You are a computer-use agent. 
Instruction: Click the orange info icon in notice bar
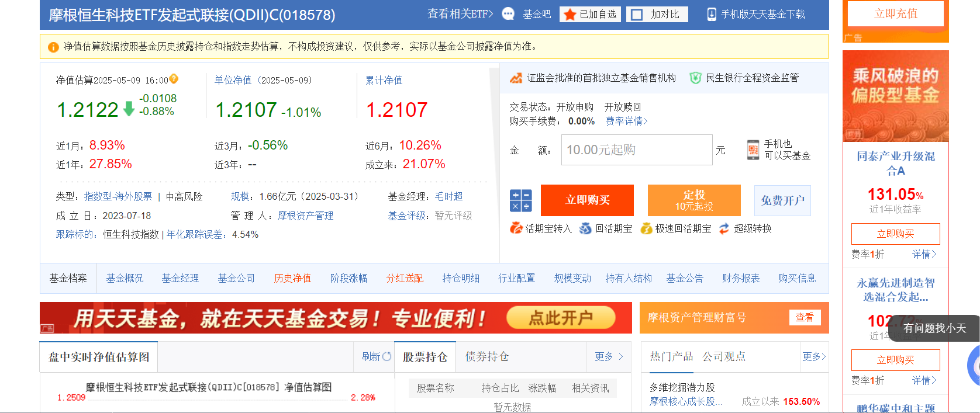point(53,47)
